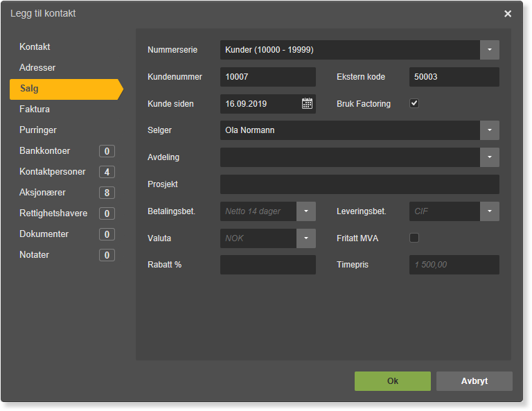Open the calendar picker for Kunde siden
This screenshot has width=532, height=411.
coord(307,103)
